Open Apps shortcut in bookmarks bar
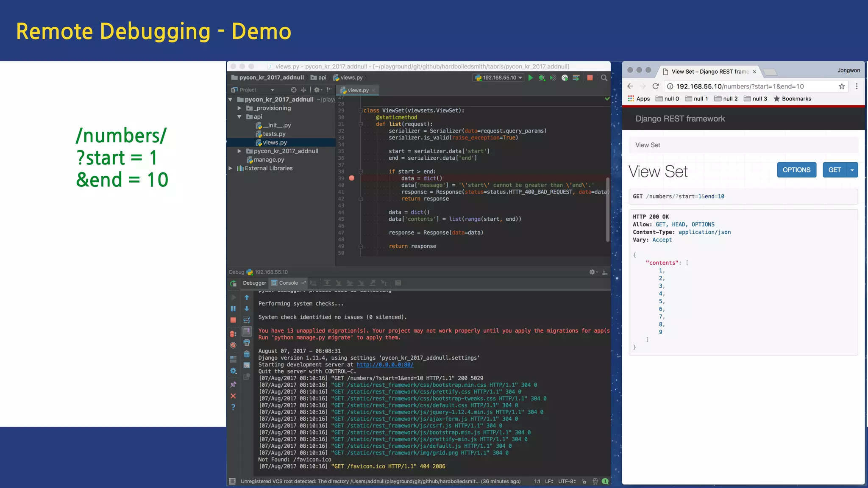 pyautogui.click(x=639, y=99)
